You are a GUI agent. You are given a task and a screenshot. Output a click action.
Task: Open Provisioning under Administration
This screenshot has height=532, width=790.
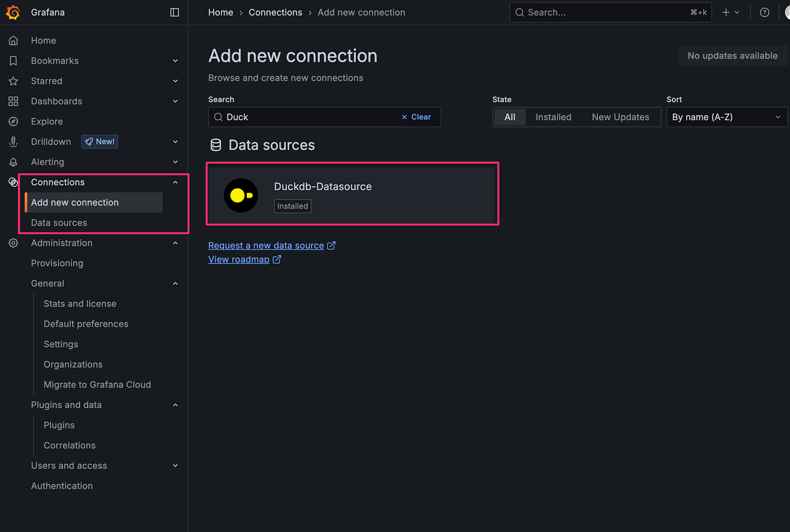tap(57, 263)
